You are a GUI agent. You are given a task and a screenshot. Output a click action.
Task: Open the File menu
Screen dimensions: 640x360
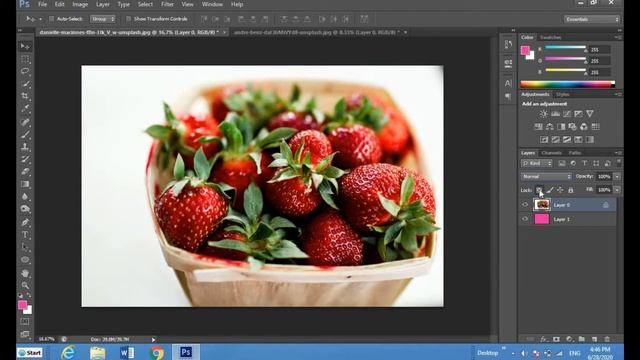click(42, 4)
